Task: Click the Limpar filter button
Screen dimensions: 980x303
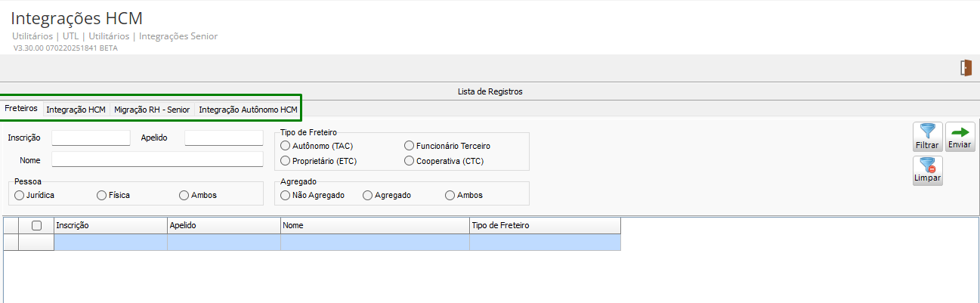Action: [927, 170]
